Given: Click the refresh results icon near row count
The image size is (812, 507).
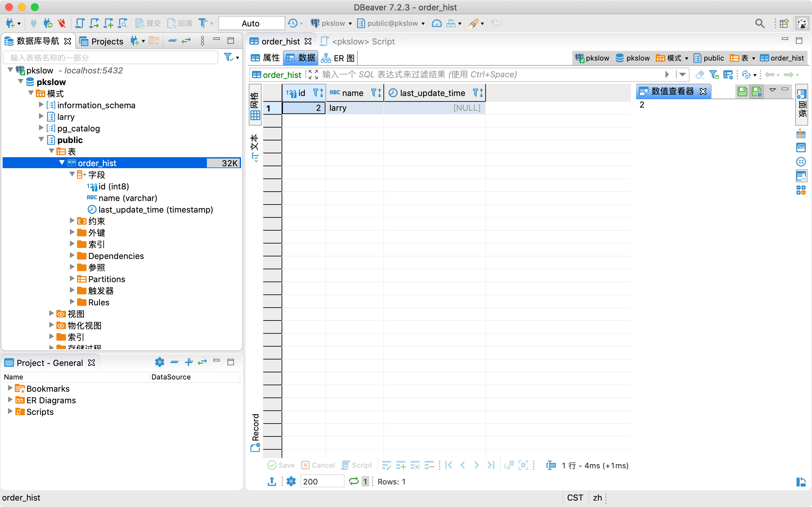Looking at the screenshot, I should pos(353,481).
